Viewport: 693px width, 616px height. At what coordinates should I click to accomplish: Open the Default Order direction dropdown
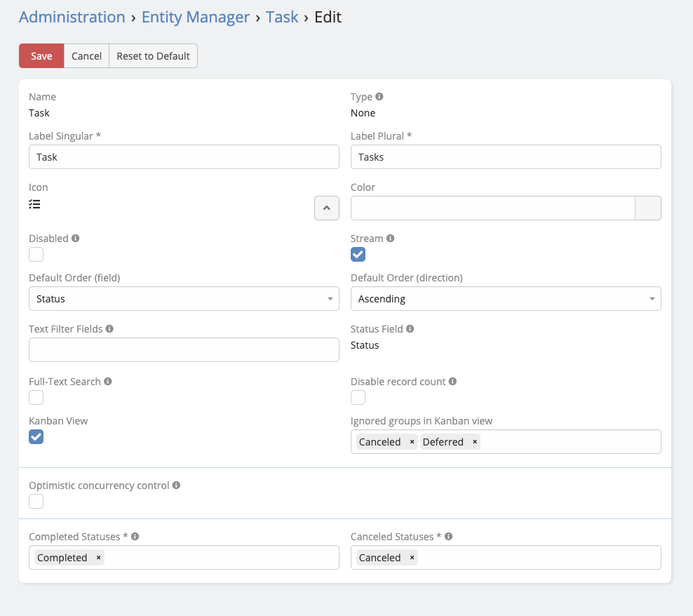click(x=506, y=299)
